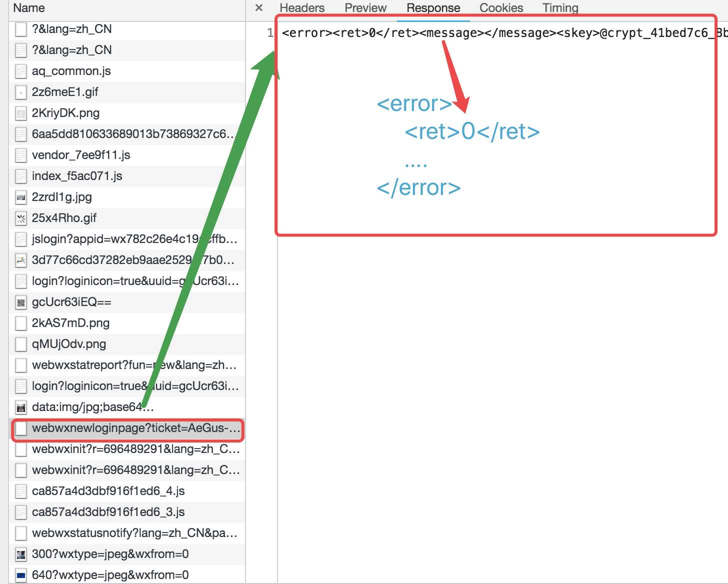Select the gcUcr63iEQ== request name
The width and height of the screenshot is (728, 584).
[71, 302]
